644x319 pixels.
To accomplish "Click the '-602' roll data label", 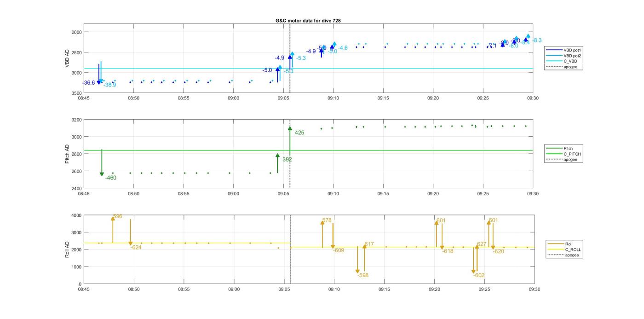I will [x=479, y=275].
